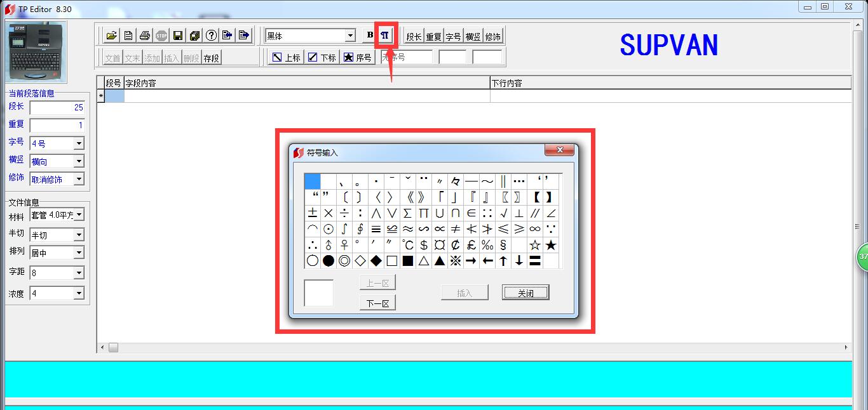
Task: Click the save floppy disk icon
Action: click(x=178, y=36)
